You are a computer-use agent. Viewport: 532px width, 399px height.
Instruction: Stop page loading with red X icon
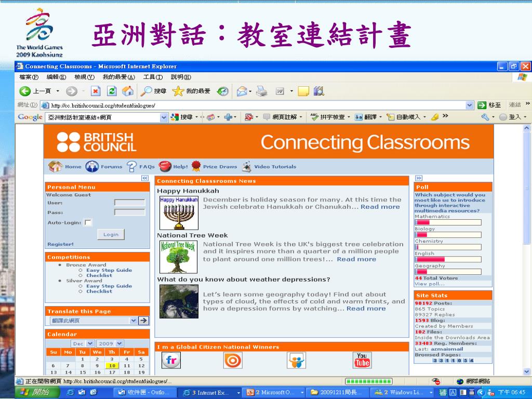point(96,91)
